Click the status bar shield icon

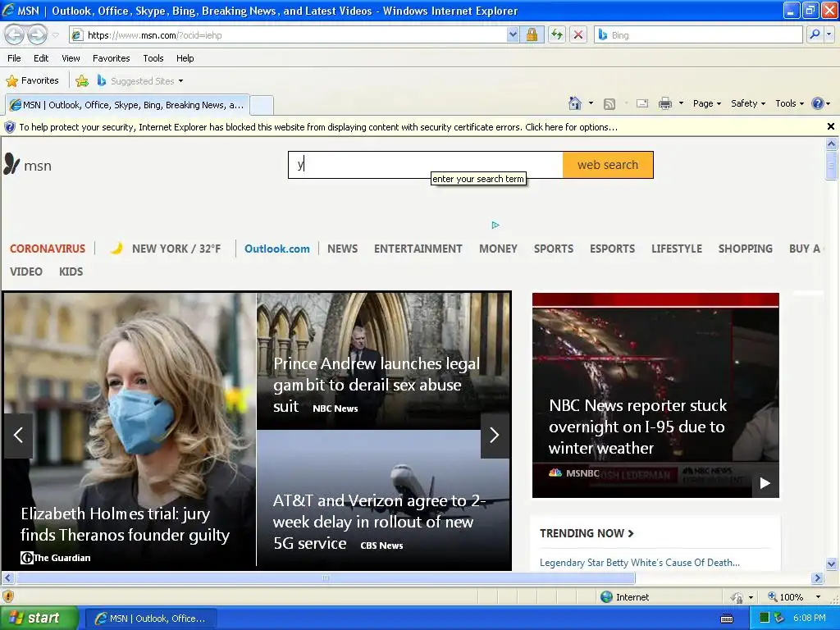click(8, 596)
